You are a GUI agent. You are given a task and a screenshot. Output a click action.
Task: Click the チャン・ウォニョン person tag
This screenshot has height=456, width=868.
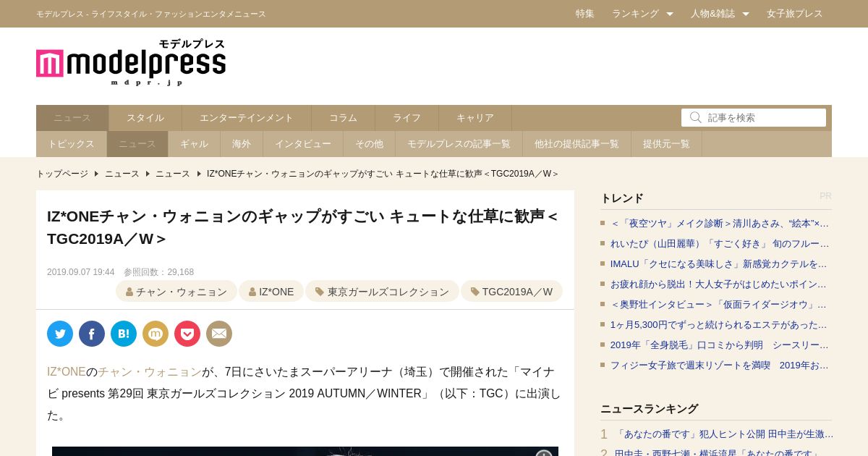(176, 292)
